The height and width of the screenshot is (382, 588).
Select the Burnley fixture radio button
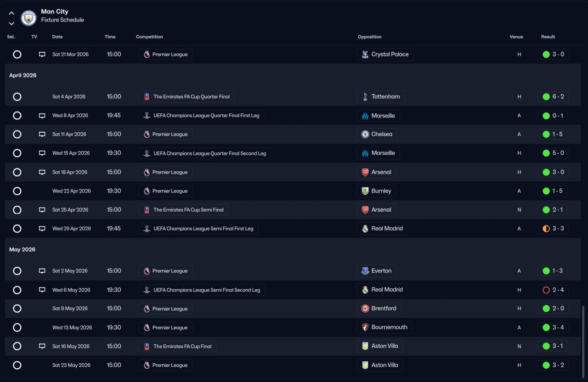coord(17,191)
